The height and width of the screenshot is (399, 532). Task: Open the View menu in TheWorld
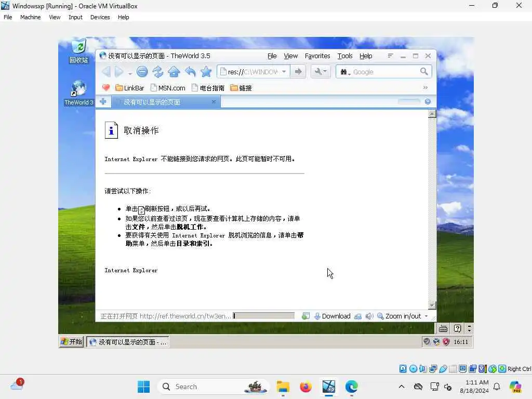(x=290, y=56)
